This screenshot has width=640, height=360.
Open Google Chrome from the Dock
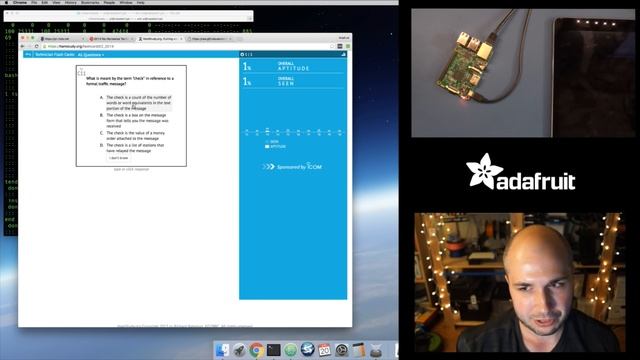(257, 350)
